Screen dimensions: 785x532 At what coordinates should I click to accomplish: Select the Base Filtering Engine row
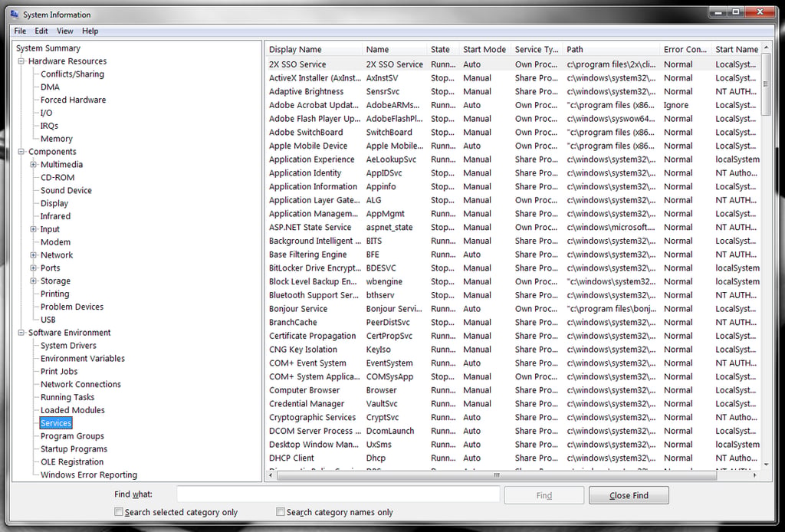coord(513,255)
